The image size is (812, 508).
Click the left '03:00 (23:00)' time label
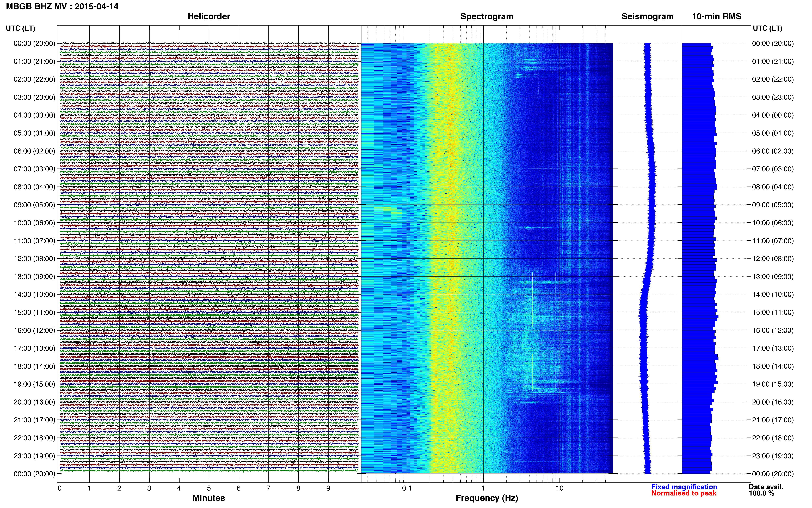point(34,97)
